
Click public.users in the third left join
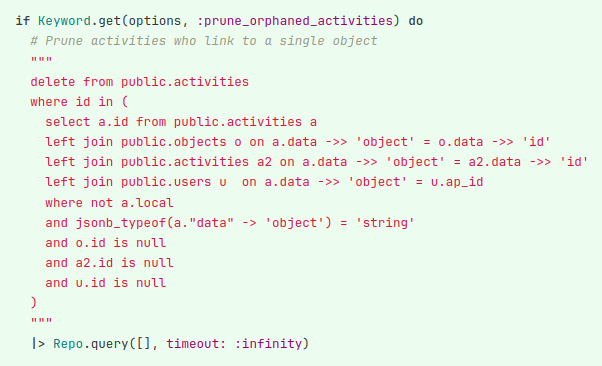166,182
